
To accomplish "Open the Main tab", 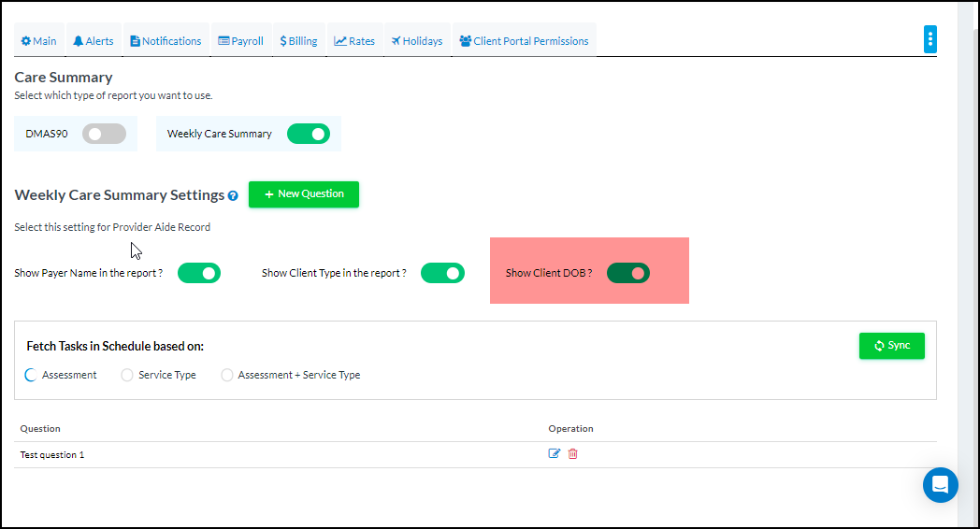I will coord(39,41).
